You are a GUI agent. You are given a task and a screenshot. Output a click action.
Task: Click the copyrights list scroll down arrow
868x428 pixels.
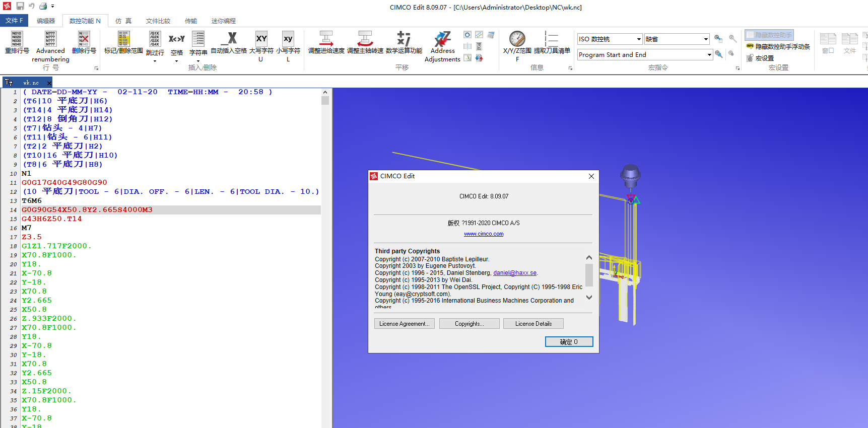[x=589, y=298]
